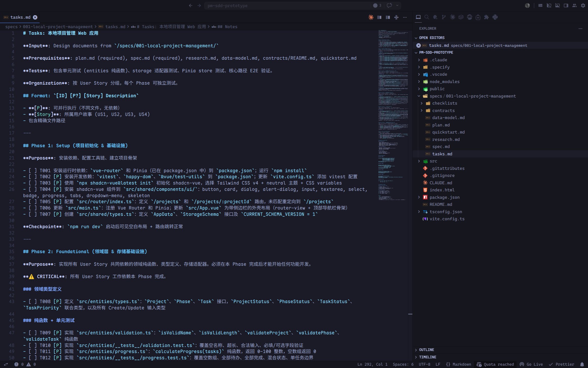Viewport: 588px width, 368px height.
Task: Open the Customize Layout control
Action: 540,6
